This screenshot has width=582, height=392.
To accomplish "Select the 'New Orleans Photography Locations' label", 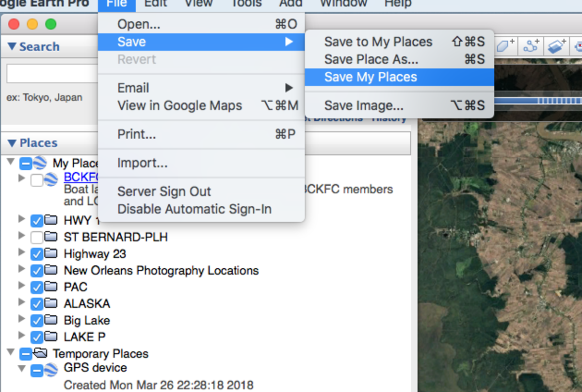I will (x=161, y=270).
